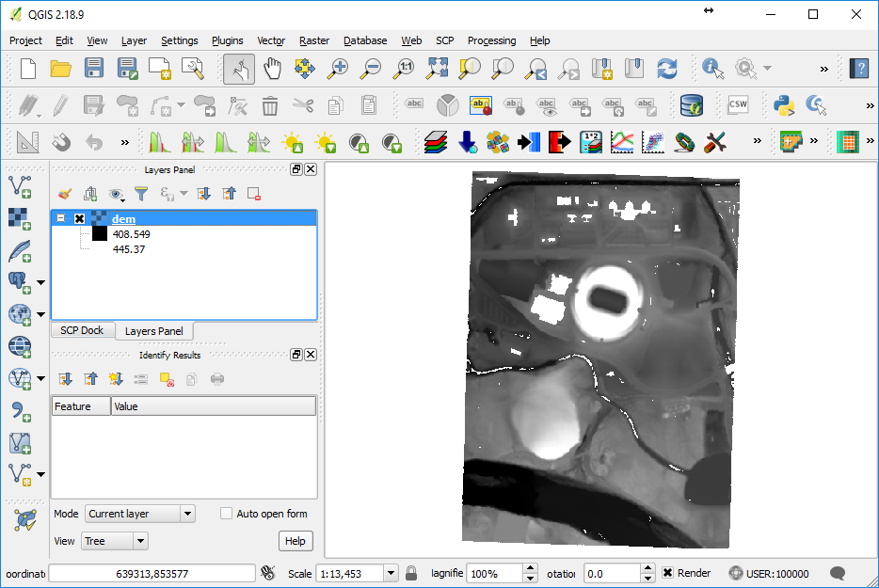Image resolution: width=879 pixels, height=588 pixels.
Task: Activate the Zoom In tool
Action: tap(337, 68)
